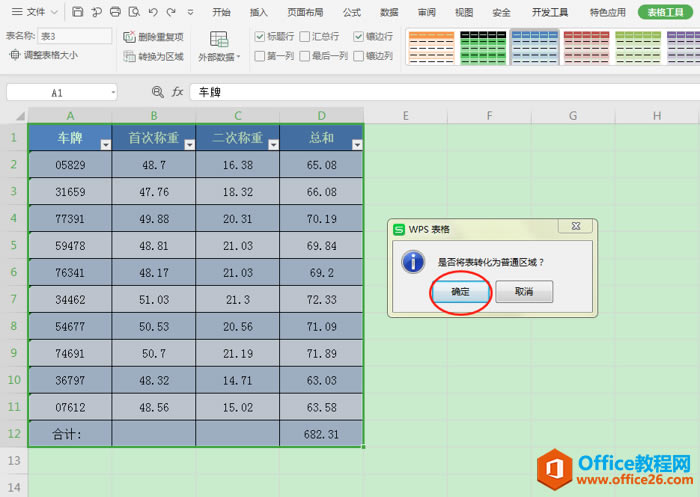
Task: Uncheck the 镶边行 checkbox
Action: coord(358,36)
